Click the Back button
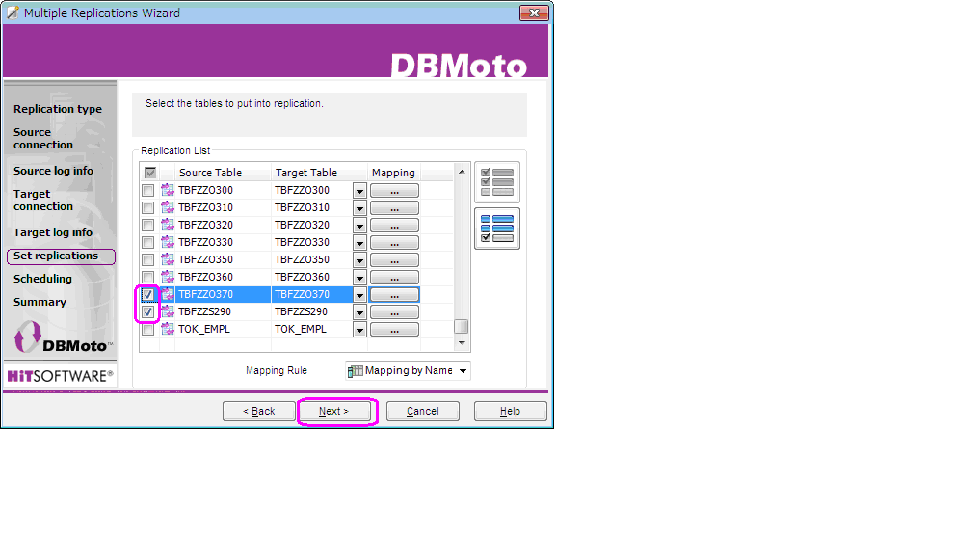Screen dimensions: 980x539 [259, 411]
